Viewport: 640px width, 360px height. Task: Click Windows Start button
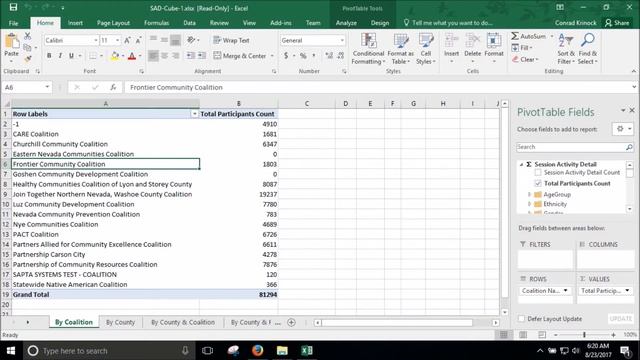(x=11, y=351)
